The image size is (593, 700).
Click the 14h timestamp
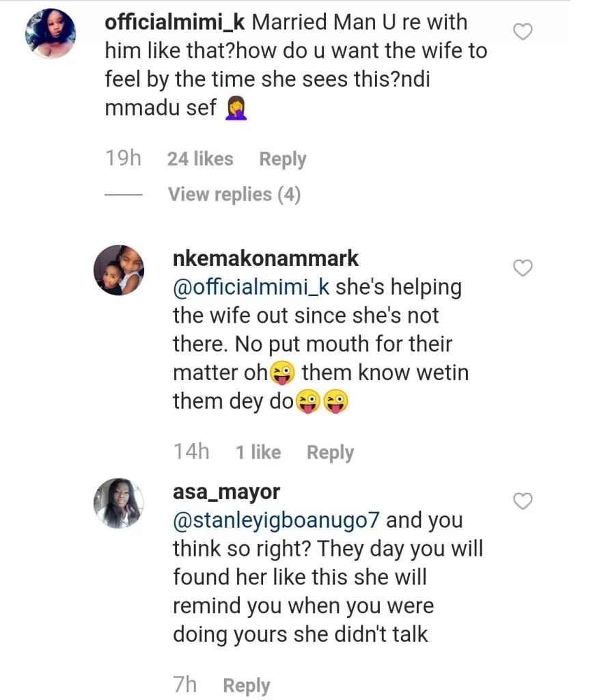point(191,453)
